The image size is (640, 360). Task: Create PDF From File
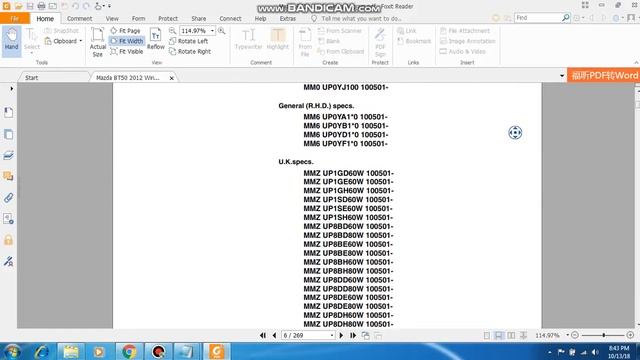point(305,42)
